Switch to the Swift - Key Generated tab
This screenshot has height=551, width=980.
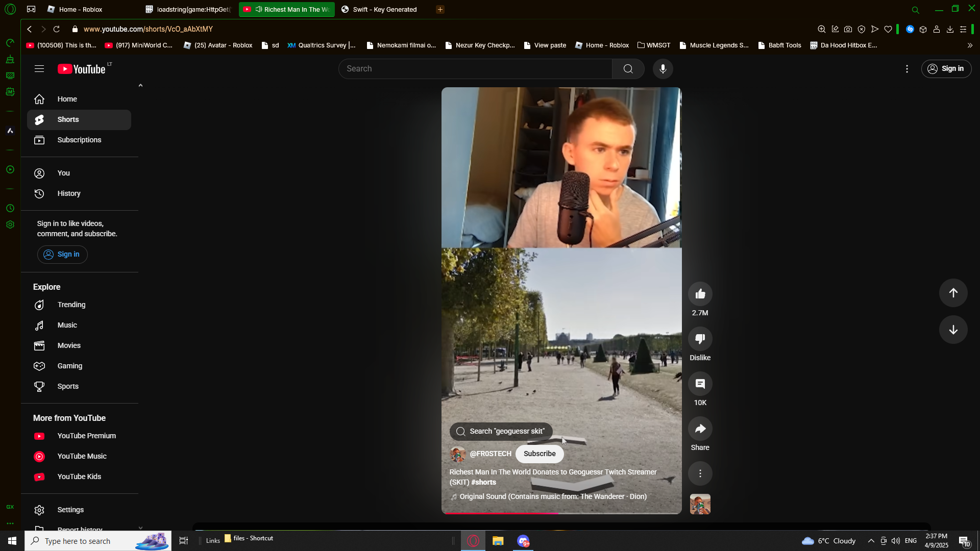pyautogui.click(x=385, y=9)
